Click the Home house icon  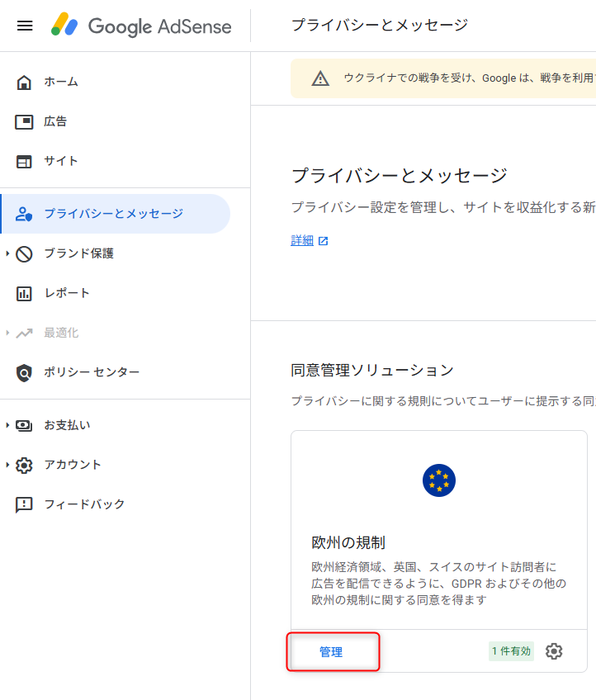[24, 83]
